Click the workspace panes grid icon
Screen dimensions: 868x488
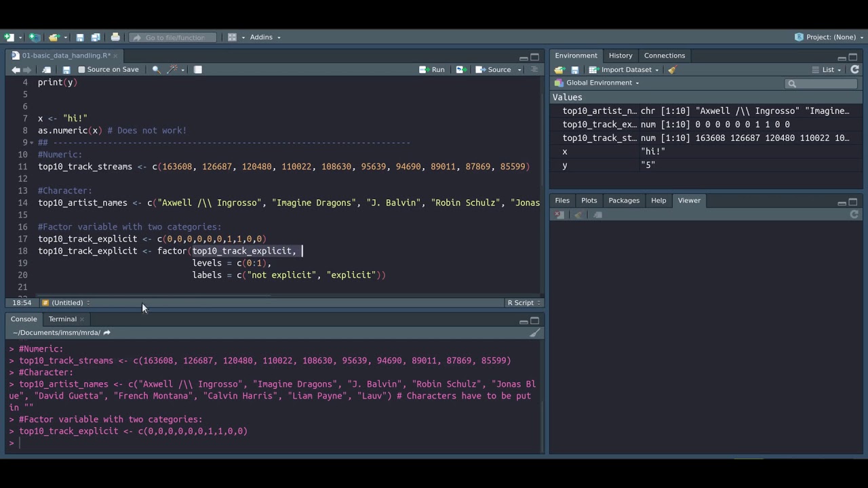pyautogui.click(x=232, y=37)
